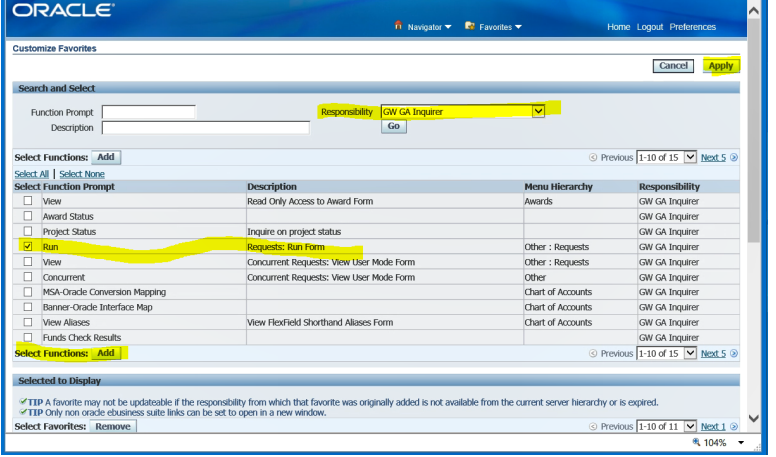This screenshot has height=457, width=776.
Task: Click the Select None link
Action: click(82, 174)
